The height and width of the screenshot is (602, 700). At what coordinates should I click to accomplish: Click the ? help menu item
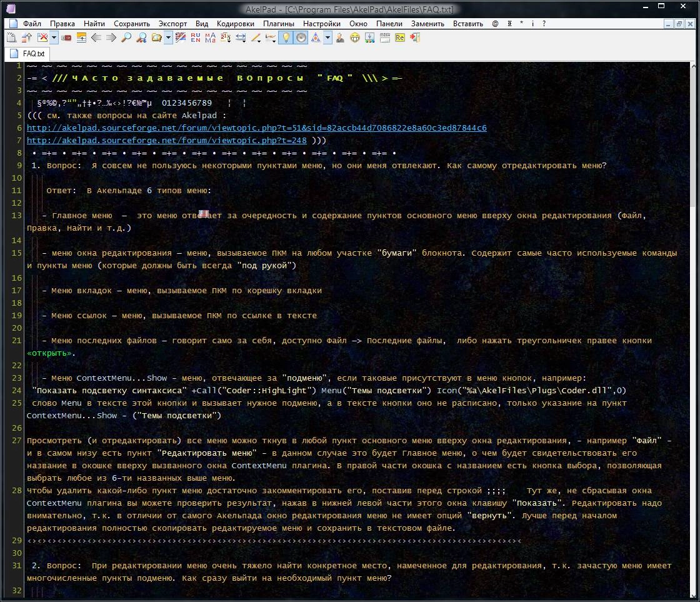coord(544,24)
